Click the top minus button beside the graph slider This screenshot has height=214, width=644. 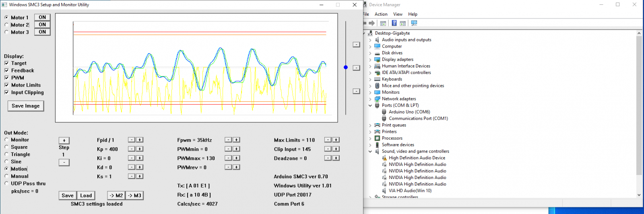(x=356, y=44)
